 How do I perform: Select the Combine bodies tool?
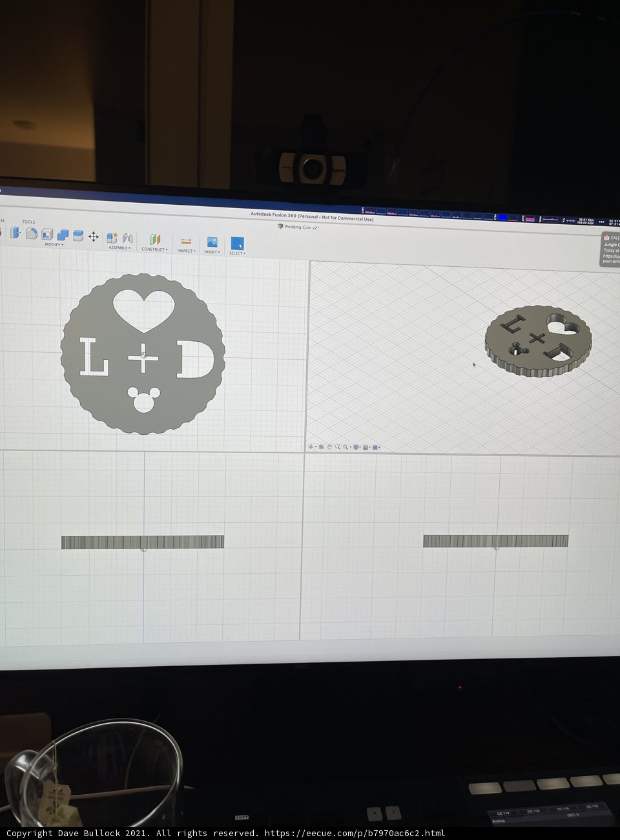coord(63,235)
